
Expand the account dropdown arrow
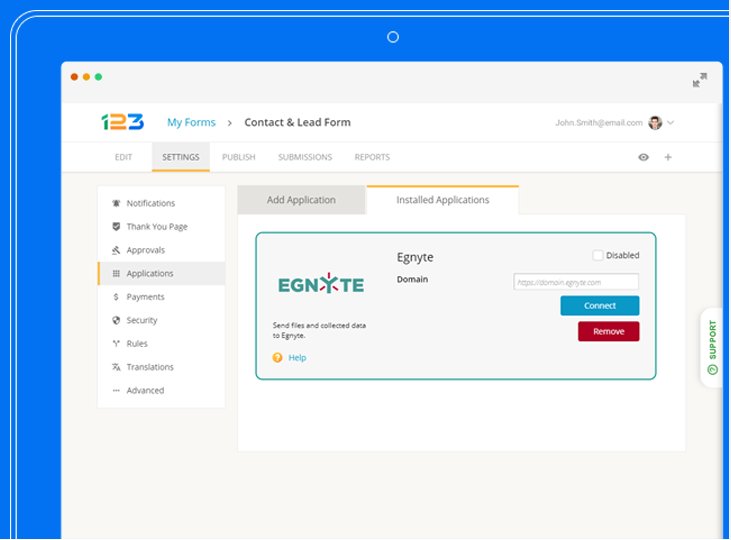pyautogui.click(x=670, y=123)
